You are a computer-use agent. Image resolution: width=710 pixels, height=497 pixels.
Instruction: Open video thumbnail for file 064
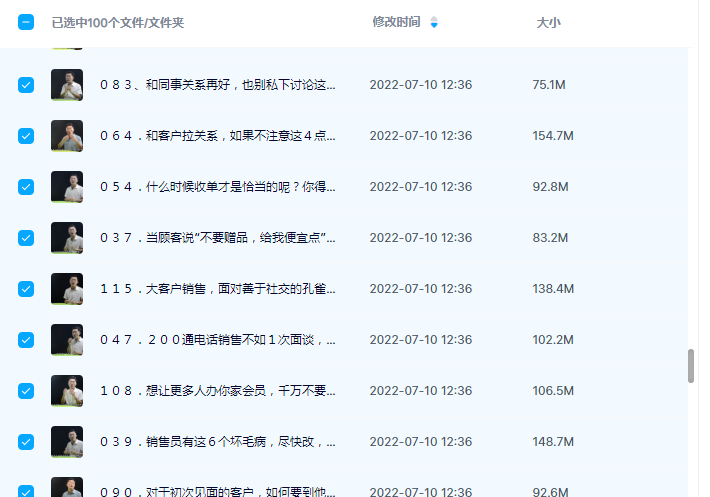(x=67, y=136)
